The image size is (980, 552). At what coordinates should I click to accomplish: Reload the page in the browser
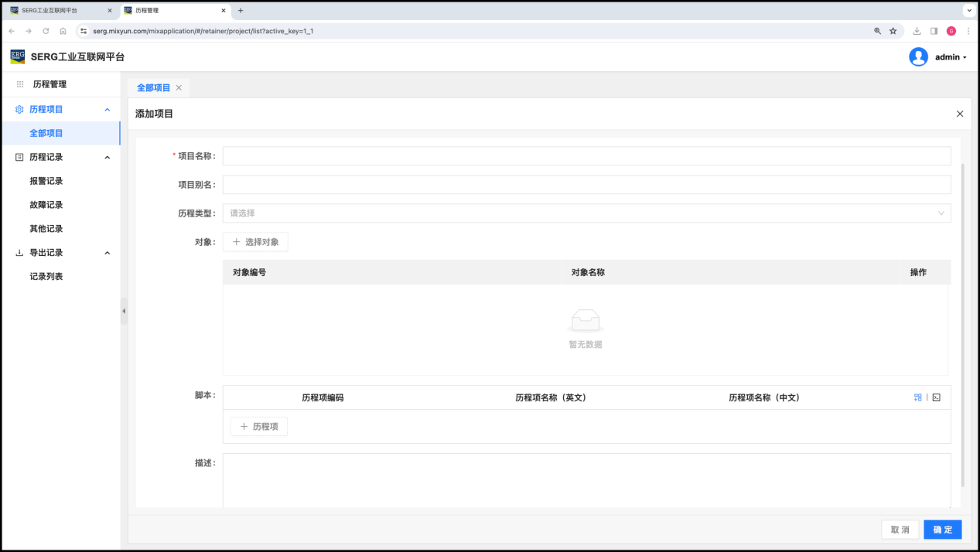click(x=46, y=31)
